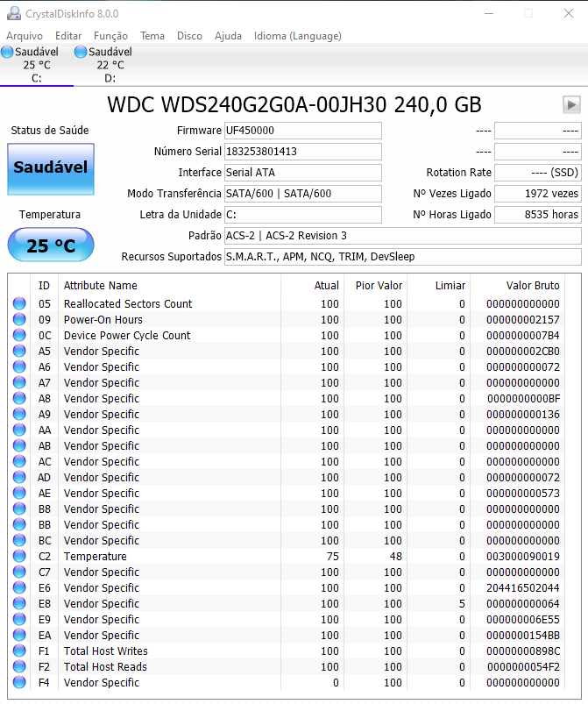Select the Temperature attribute name
The width and height of the screenshot is (588, 704).
coord(96,557)
